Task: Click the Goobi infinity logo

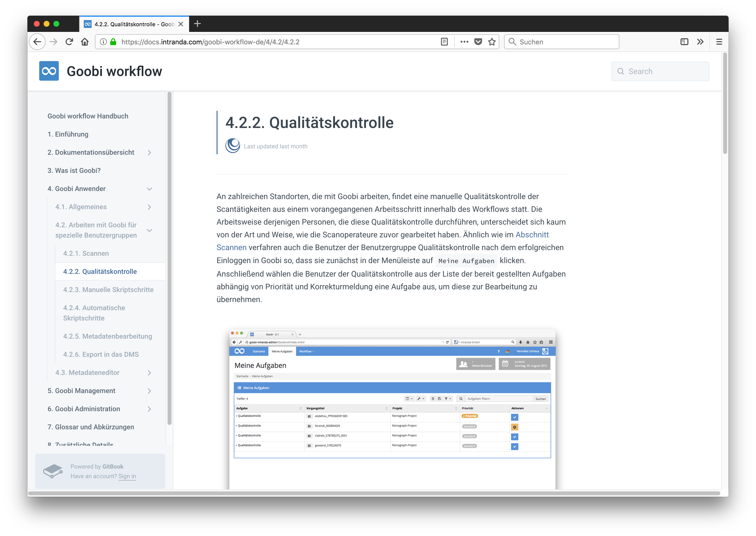Action: pyautogui.click(x=49, y=71)
